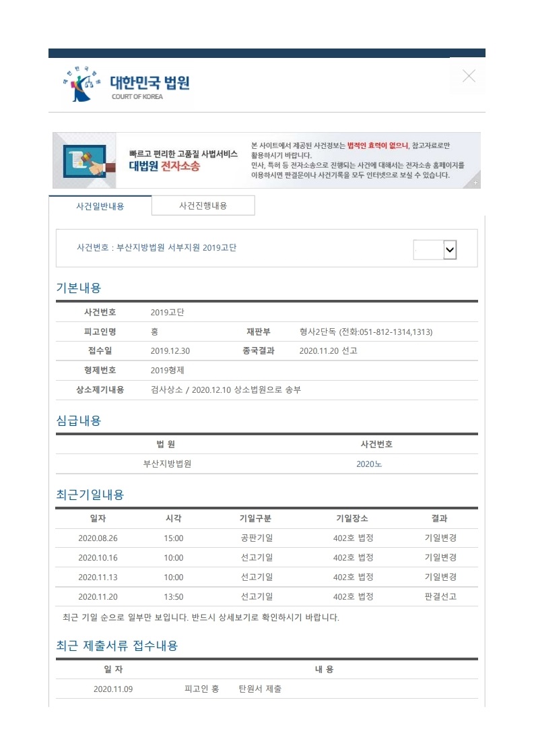Click the 2020.08.26 hearing date row
The height and width of the screenshot is (756, 534).
coord(267,538)
